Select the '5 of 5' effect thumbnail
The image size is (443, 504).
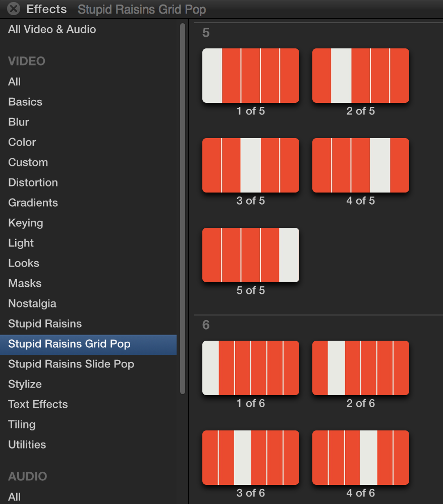[251, 255]
